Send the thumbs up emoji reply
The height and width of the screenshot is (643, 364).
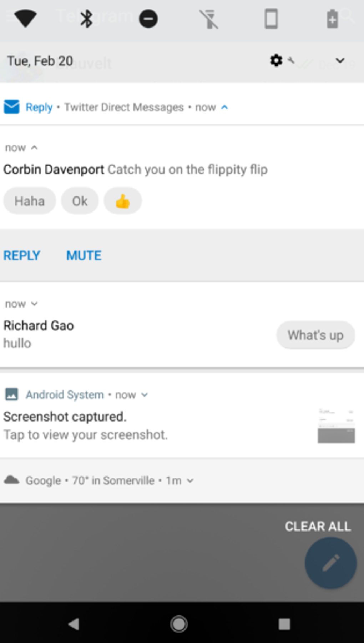123,201
